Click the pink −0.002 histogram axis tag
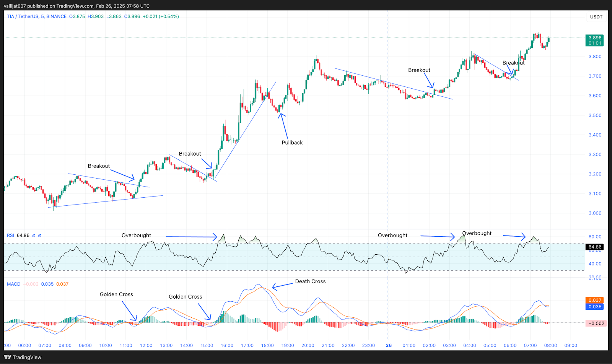The width and height of the screenshot is (612, 364). (x=596, y=323)
